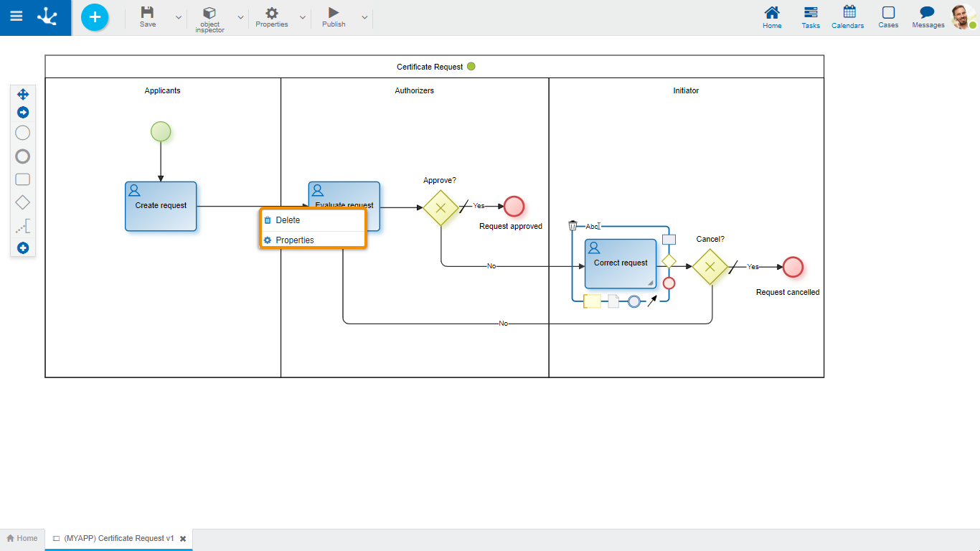
Task: Choose Properties from the context menu
Action: (295, 240)
